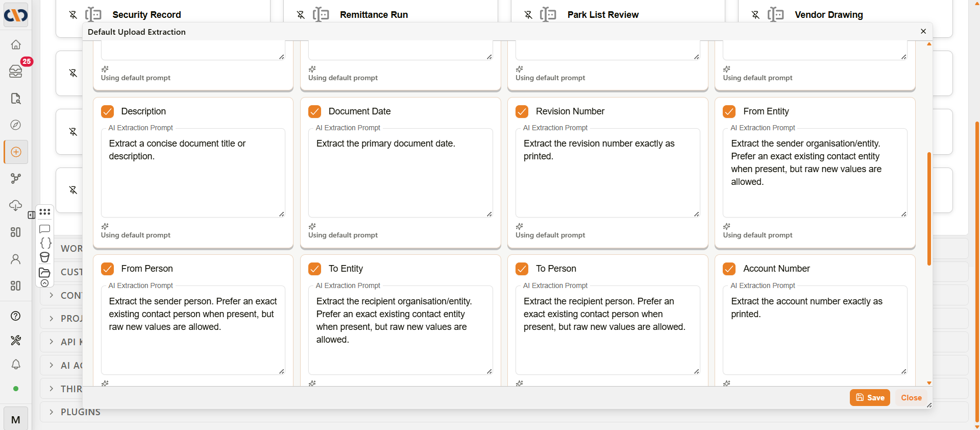Open the help question mark icon

(16, 316)
